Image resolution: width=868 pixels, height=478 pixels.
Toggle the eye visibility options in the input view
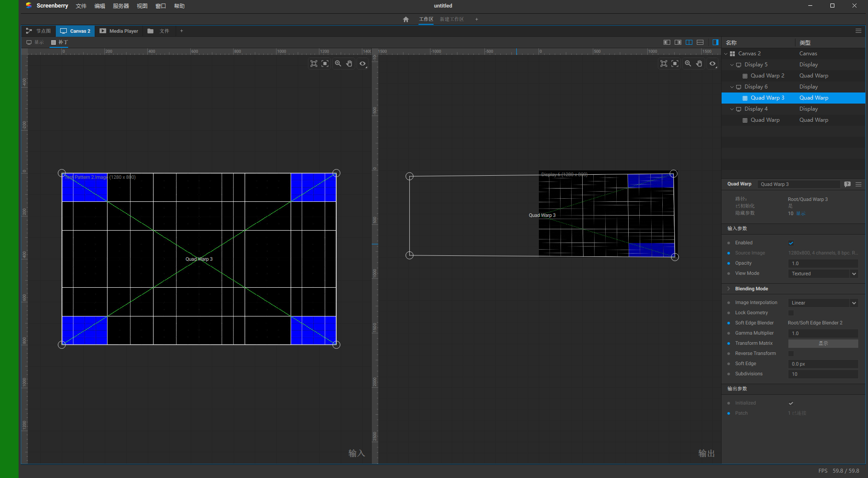coord(362,64)
